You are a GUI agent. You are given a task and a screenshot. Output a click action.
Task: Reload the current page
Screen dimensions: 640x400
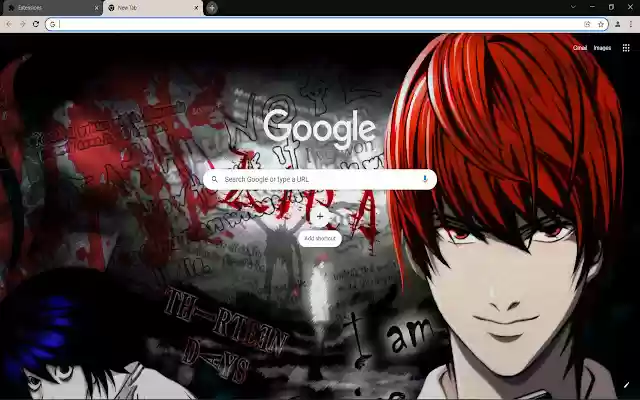coord(36,24)
